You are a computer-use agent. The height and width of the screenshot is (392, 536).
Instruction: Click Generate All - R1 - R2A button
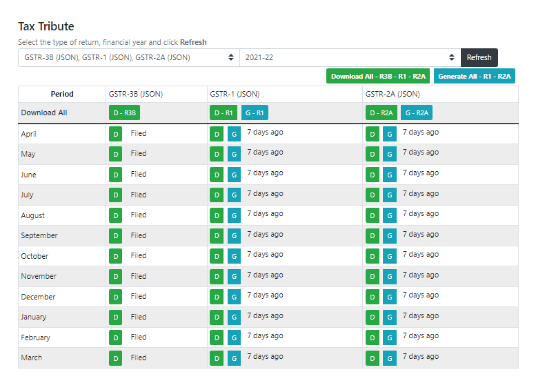click(x=474, y=77)
